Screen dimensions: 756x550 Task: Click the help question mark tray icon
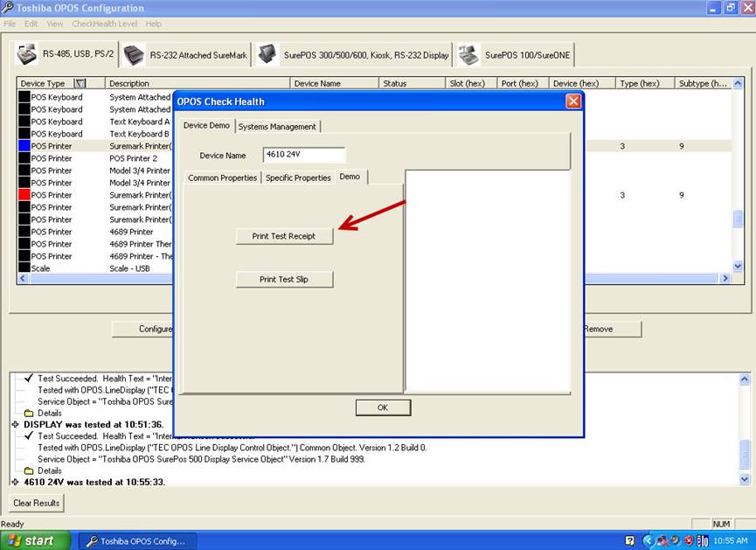click(630, 541)
